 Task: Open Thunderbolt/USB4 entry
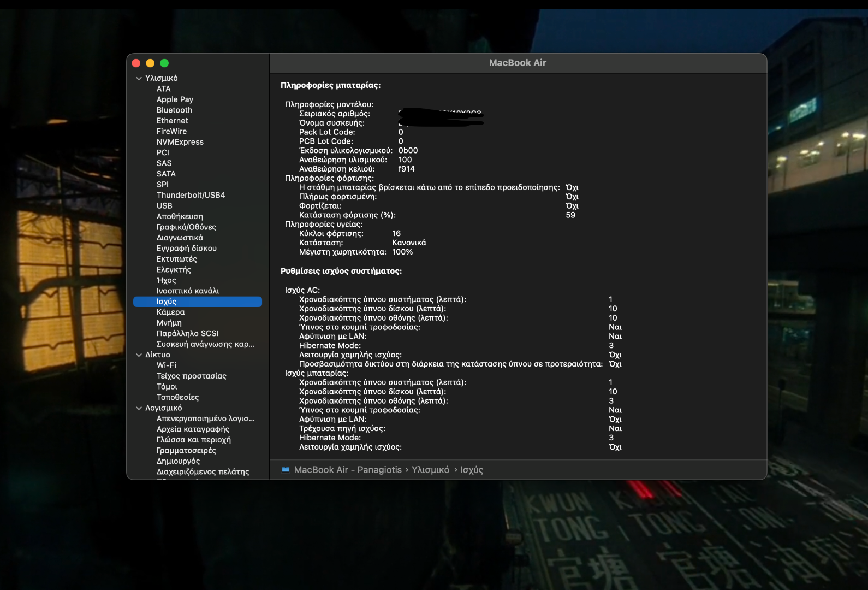point(191,195)
